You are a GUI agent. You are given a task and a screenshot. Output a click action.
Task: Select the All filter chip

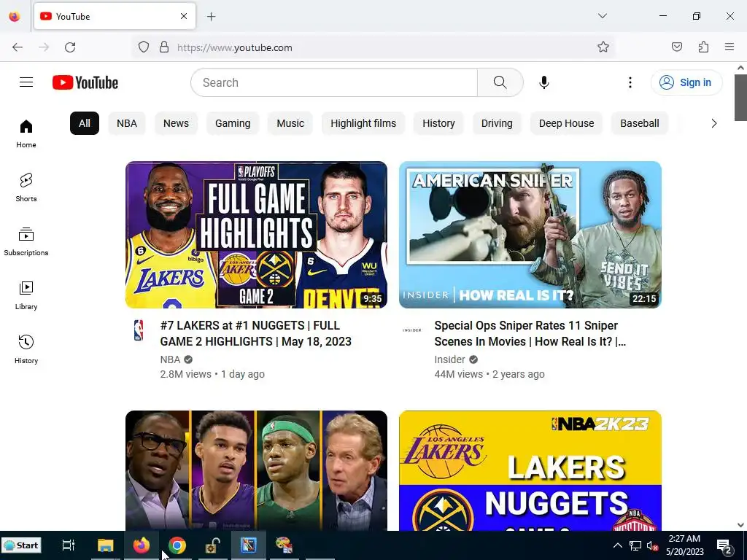click(85, 123)
